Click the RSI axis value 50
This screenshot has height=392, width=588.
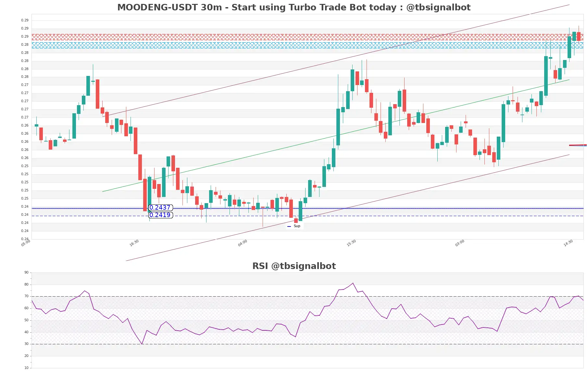26,320
